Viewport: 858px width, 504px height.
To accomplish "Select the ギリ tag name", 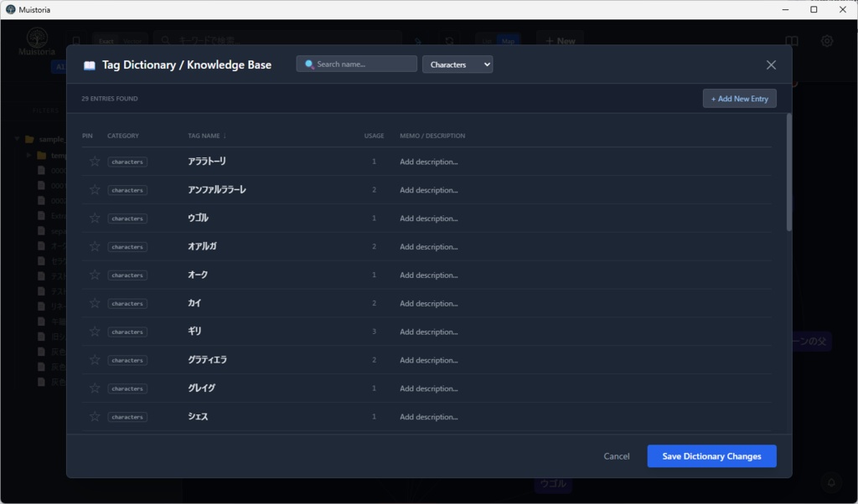I will (x=194, y=332).
